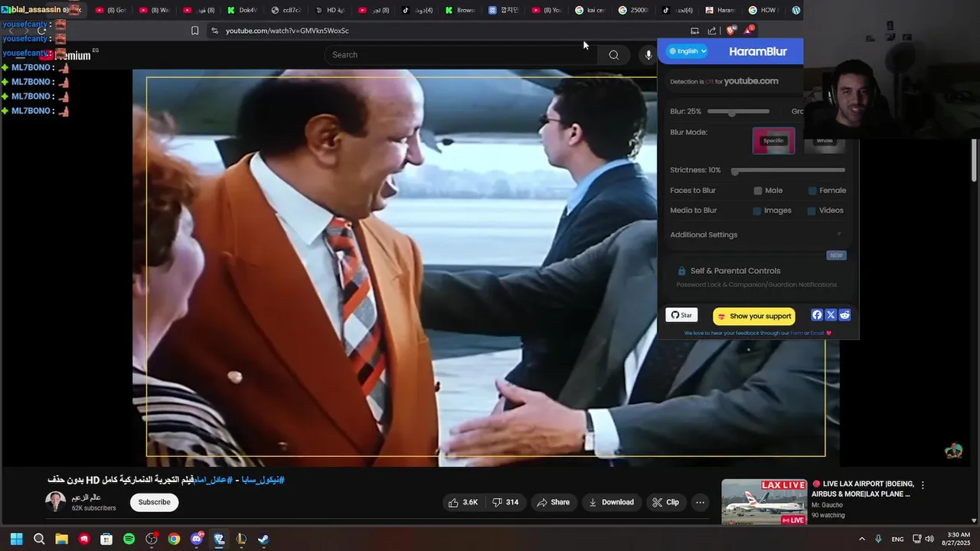980x551 pixels.
Task: Like the video with thumbs up
Action: [463, 502]
